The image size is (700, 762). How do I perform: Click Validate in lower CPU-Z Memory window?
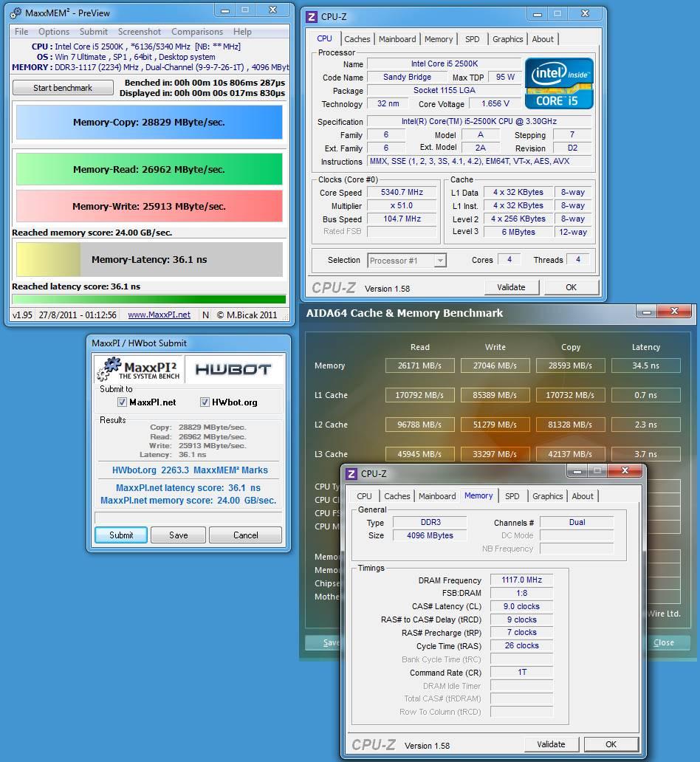pos(552,744)
